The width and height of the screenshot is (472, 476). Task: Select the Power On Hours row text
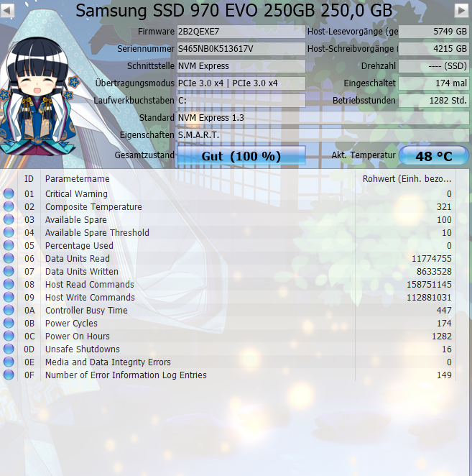[78, 337]
